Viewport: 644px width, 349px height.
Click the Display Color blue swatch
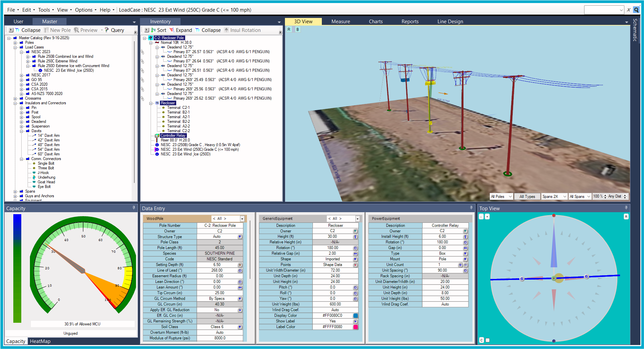pyautogui.click(x=355, y=316)
